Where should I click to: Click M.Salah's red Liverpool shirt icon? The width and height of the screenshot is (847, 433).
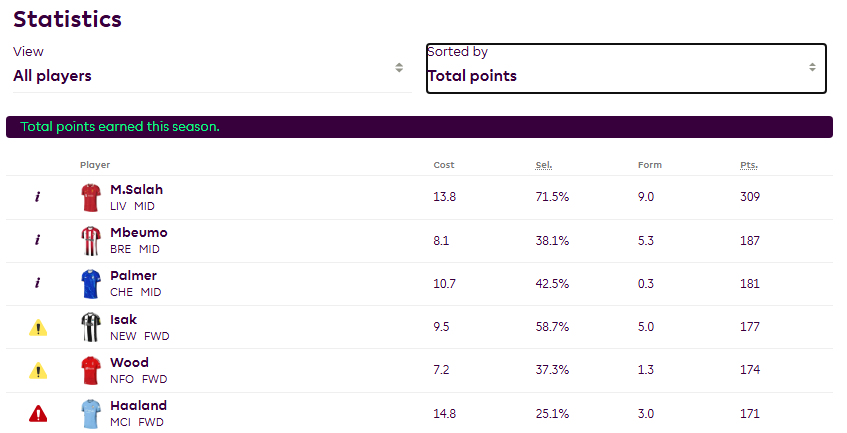pos(91,197)
